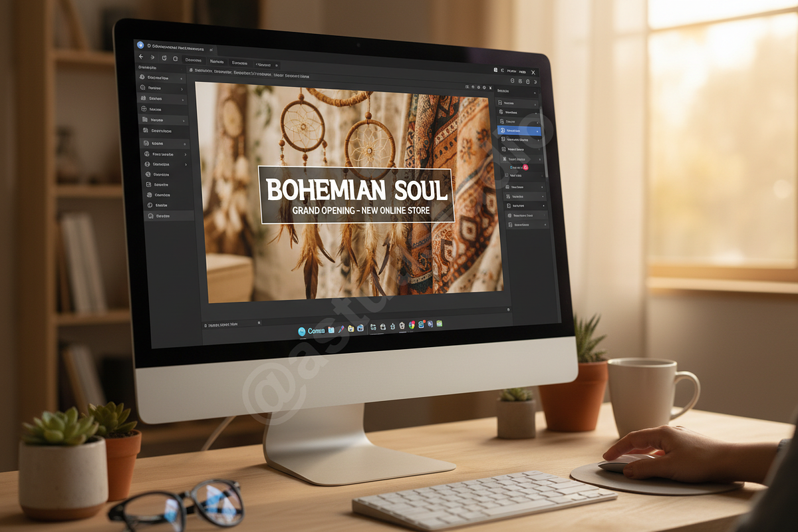Click the magnifier icon above the canvas
798x532 pixels.
[467, 87]
